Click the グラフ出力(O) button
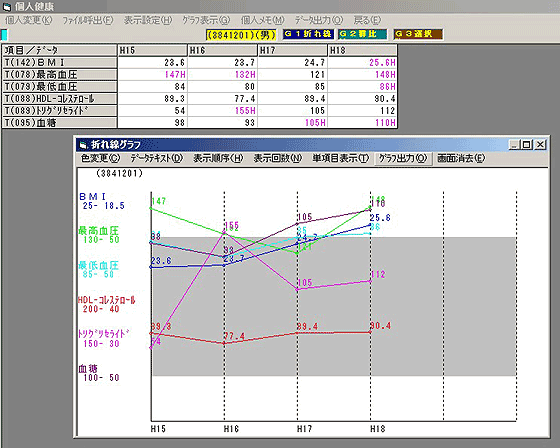This screenshot has height=448, width=560. (403, 158)
